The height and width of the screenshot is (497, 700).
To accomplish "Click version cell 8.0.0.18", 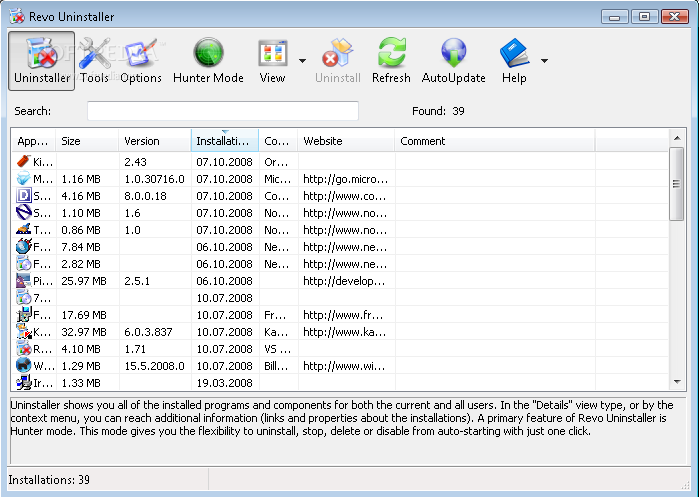I will [145, 196].
